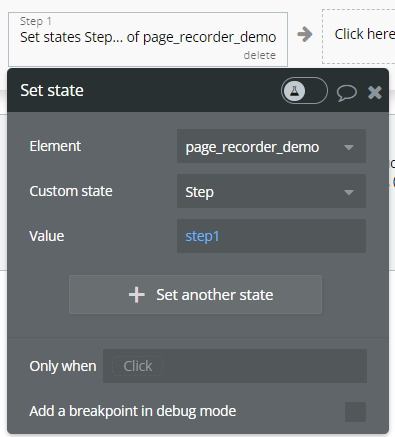Open the comment bubble icon
This screenshot has height=437, width=395.
click(347, 92)
